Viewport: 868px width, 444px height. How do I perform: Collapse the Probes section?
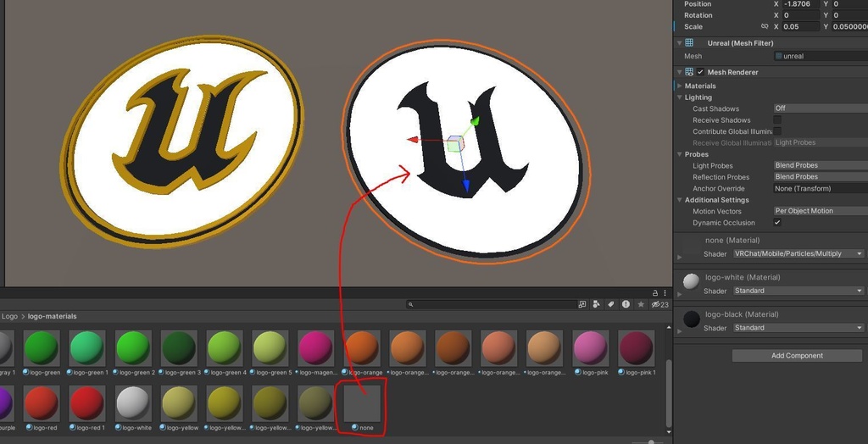tap(680, 154)
